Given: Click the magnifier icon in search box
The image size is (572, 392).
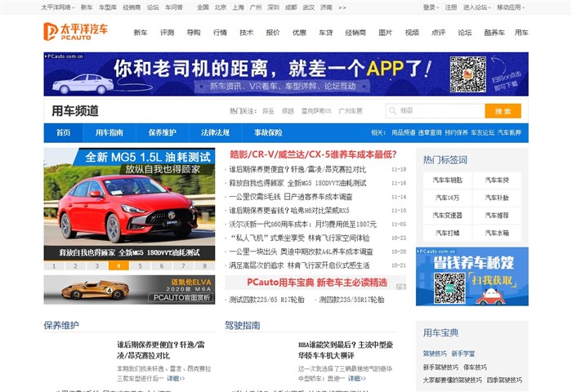Looking at the screenshot, I should click(392, 111).
